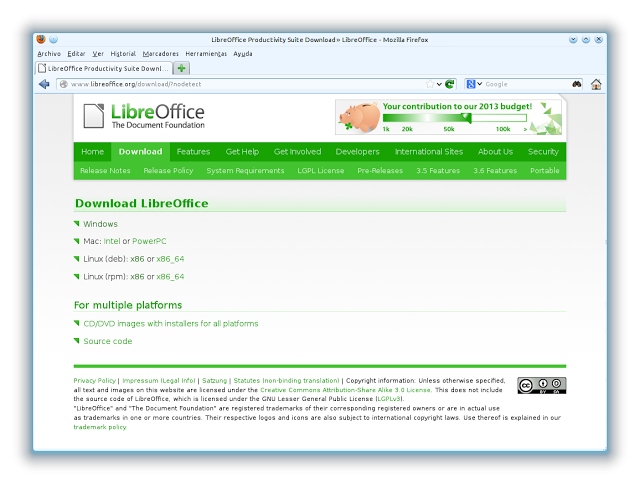The height and width of the screenshot is (484, 640).
Task: Open the Historial menu
Action: coord(123,53)
